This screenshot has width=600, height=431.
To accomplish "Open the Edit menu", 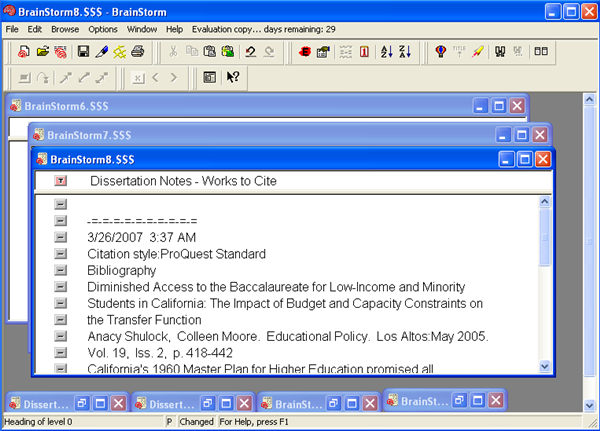I will click(34, 29).
